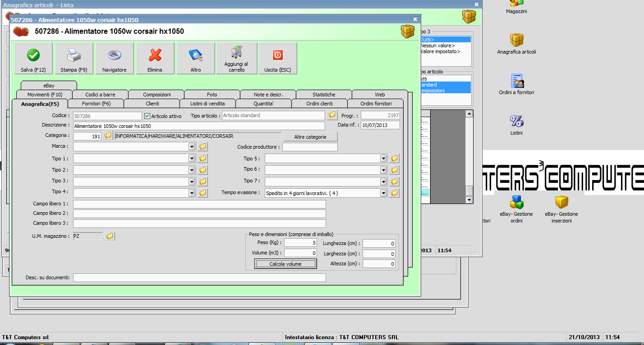Image resolution: width=644 pixels, height=345 pixels.
Task: Open the Listini di vendita tab
Action: coord(207,104)
